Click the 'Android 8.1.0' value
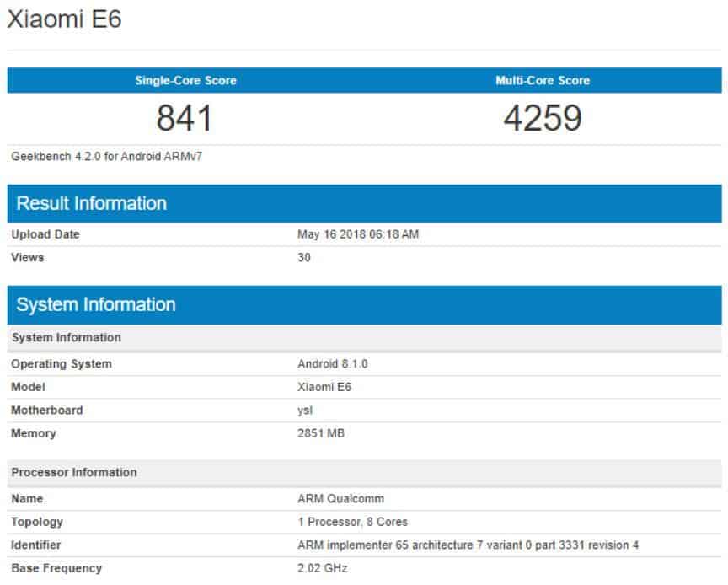The height and width of the screenshot is (585, 728). (333, 364)
